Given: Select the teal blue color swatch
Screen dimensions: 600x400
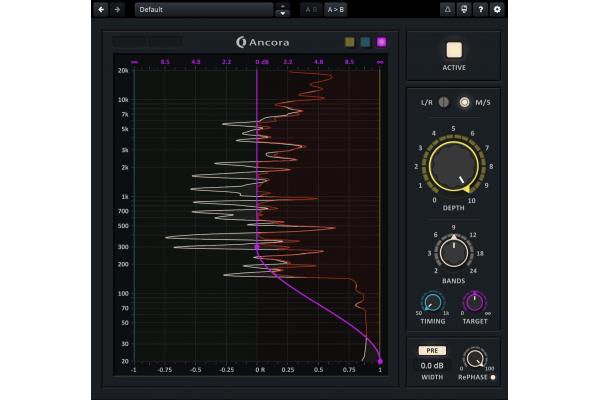Looking at the screenshot, I should pos(365,42).
